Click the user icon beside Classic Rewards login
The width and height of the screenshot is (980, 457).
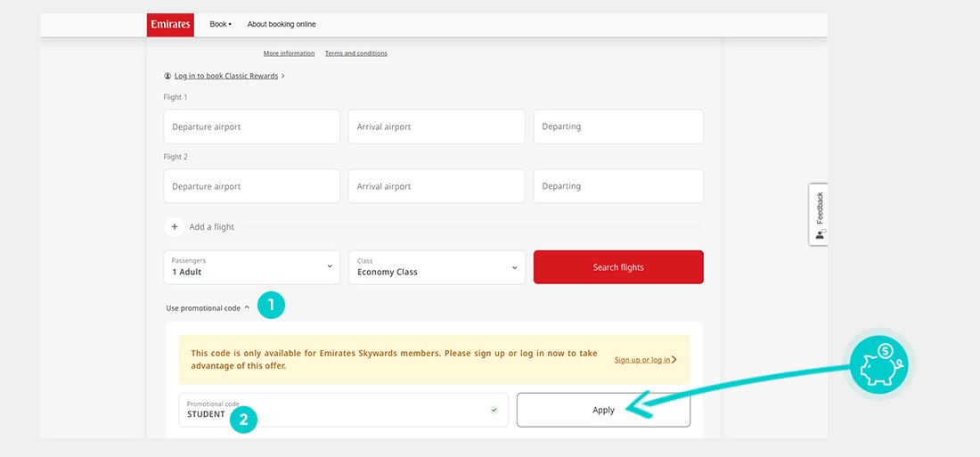(x=167, y=76)
